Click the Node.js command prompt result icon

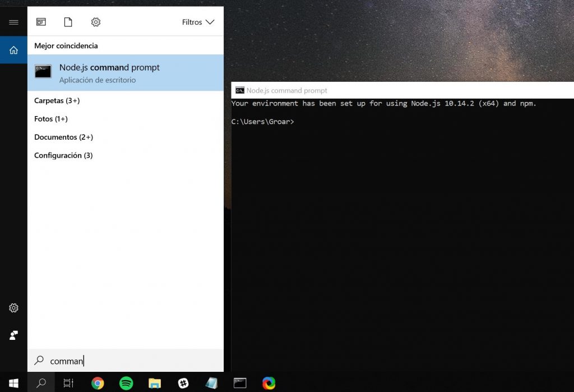pyautogui.click(x=43, y=71)
